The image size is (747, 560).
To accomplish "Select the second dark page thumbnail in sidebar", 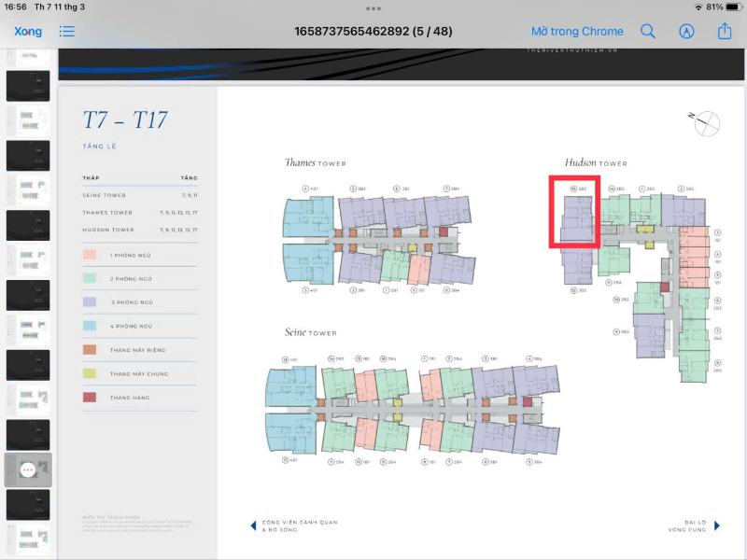I will tap(28, 155).
